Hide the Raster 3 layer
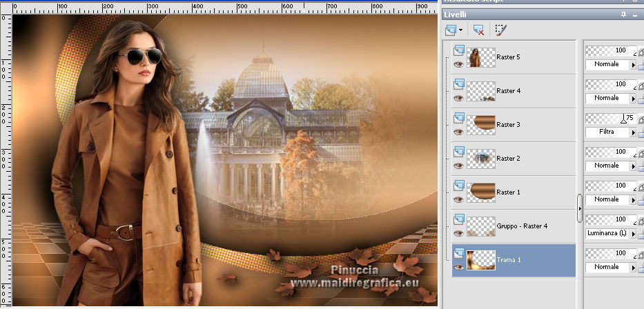The height and width of the screenshot is (309, 644). pyautogui.click(x=459, y=132)
